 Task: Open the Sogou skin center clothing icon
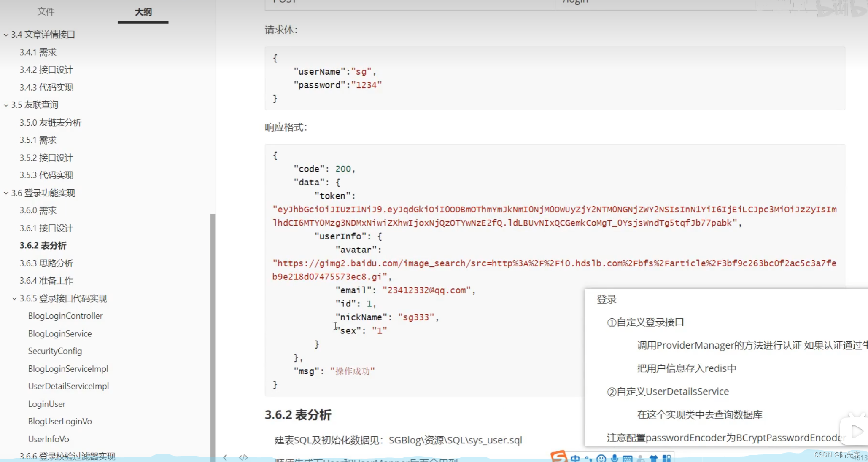click(654, 458)
